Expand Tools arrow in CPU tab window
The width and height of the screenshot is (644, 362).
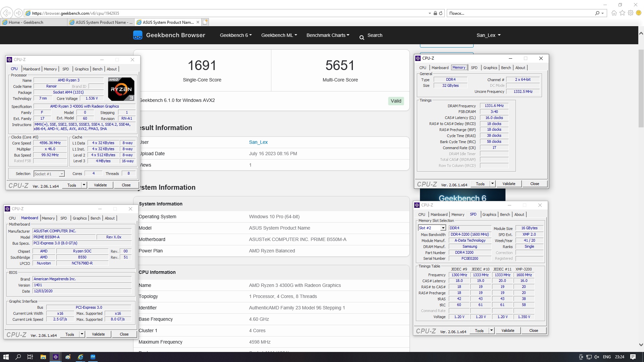click(84, 185)
